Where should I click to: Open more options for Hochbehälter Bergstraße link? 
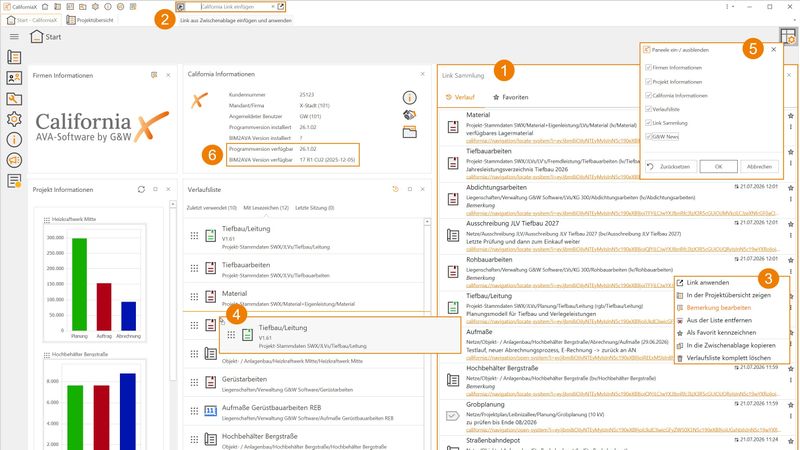tap(790, 380)
